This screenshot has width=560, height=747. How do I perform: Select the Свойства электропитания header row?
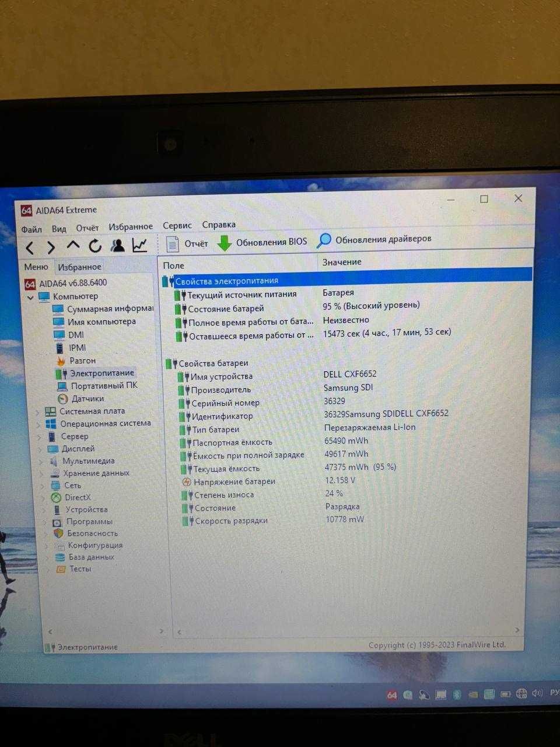(x=347, y=280)
